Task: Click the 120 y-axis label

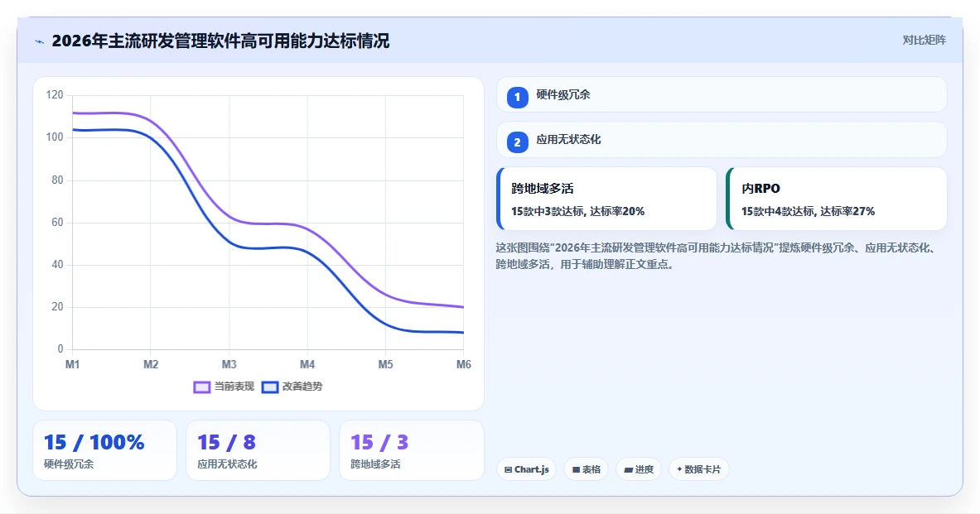Action: tap(55, 95)
